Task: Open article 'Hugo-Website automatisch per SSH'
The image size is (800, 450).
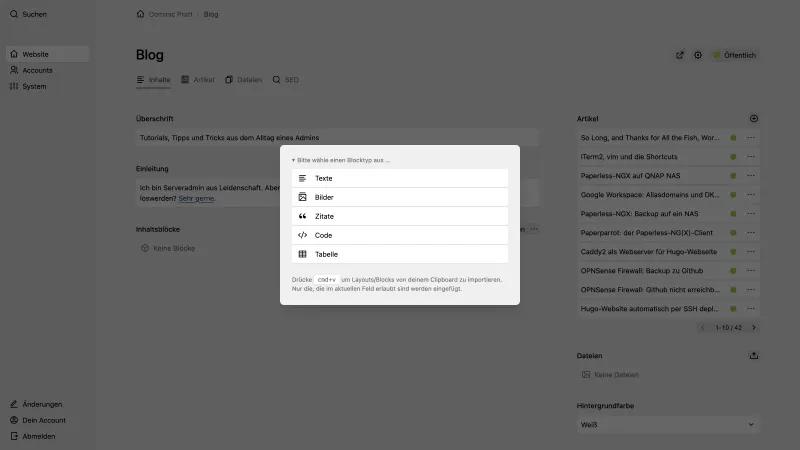Action: (649, 309)
